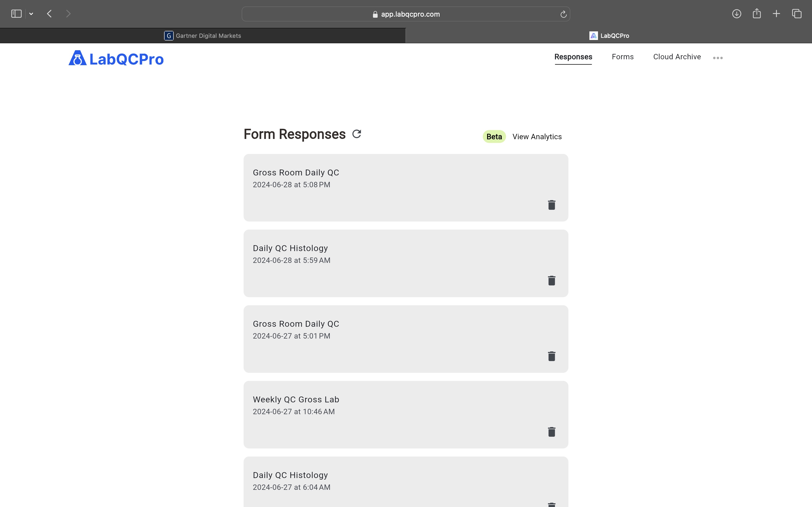This screenshot has width=812, height=507.
Task: Click the View Analytics link
Action: pyautogui.click(x=536, y=137)
